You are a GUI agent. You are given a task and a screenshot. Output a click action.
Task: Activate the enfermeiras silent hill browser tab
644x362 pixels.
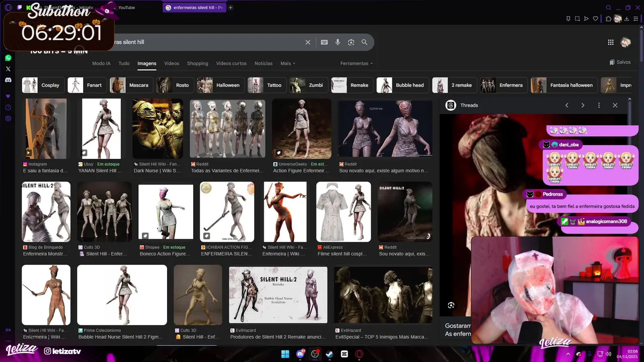(x=194, y=8)
